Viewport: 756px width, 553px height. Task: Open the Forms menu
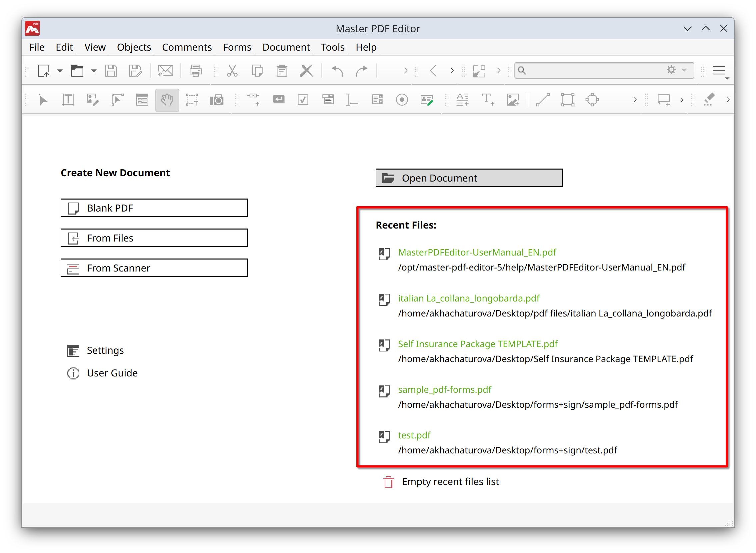tap(237, 47)
